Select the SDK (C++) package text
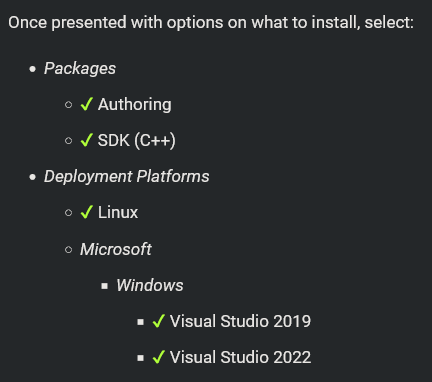 136,140
